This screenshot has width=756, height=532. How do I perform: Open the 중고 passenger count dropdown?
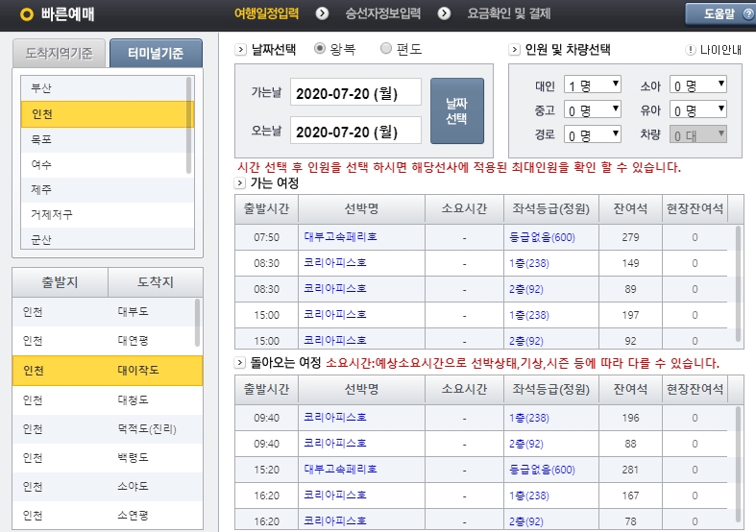point(593,109)
